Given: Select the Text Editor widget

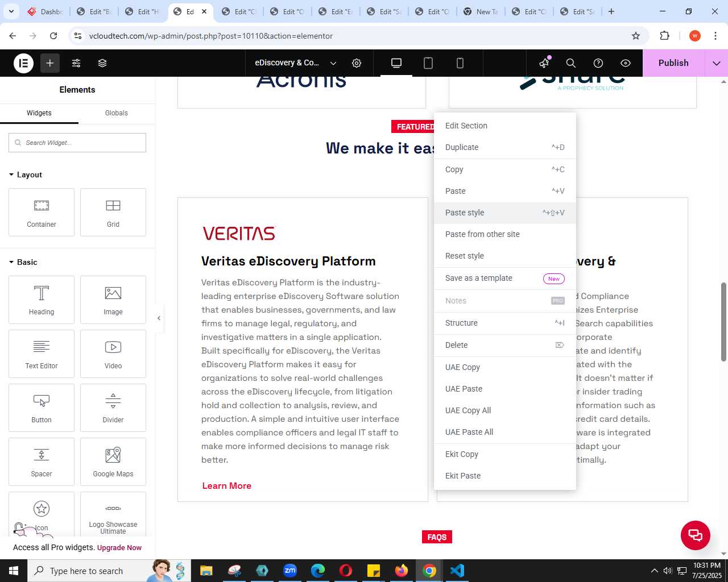Looking at the screenshot, I should tap(42, 354).
